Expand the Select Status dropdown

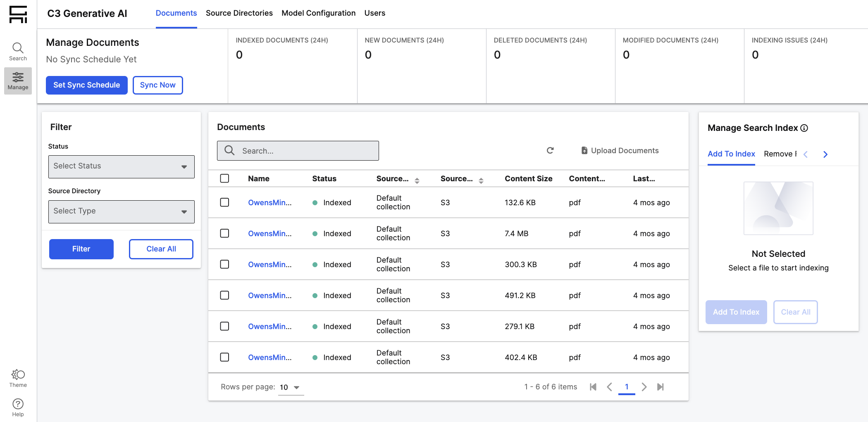point(121,166)
